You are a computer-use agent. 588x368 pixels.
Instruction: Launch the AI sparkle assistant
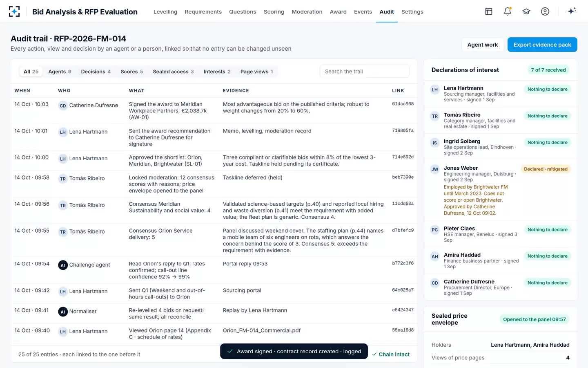(x=572, y=11)
